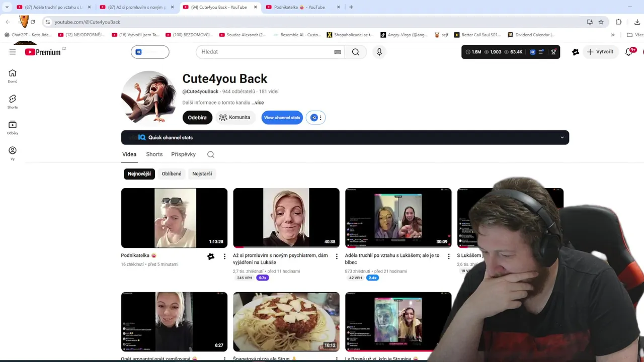
Task: Open the tab search dropdown arrow
Action: 7,7
